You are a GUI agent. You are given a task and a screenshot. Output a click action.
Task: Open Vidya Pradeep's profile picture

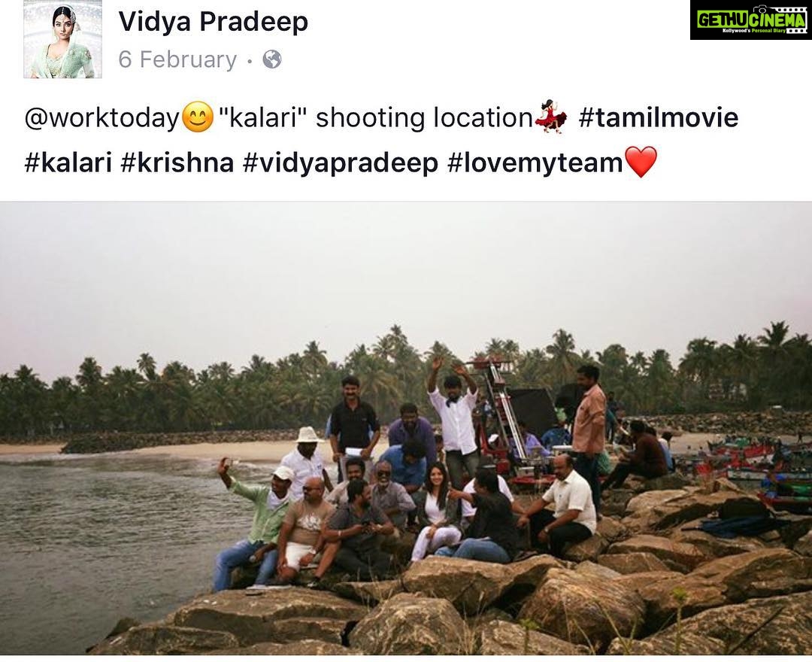tap(62, 39)
